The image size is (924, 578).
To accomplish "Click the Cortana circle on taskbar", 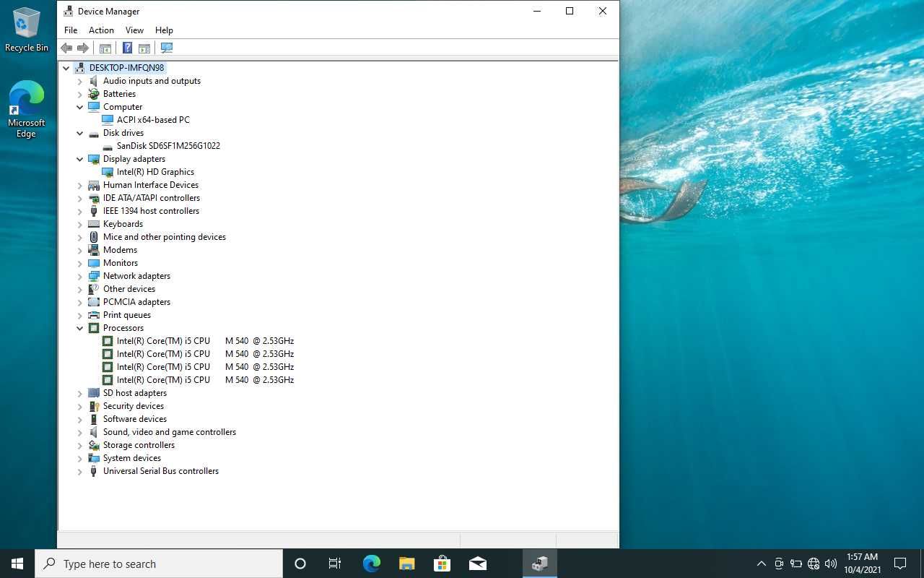I will tap(300, 564).
